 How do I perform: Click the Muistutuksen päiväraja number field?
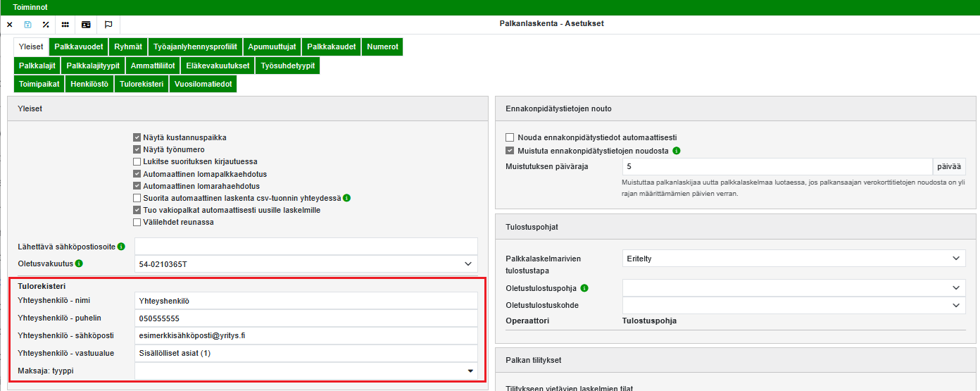click(x=777, y=167)
